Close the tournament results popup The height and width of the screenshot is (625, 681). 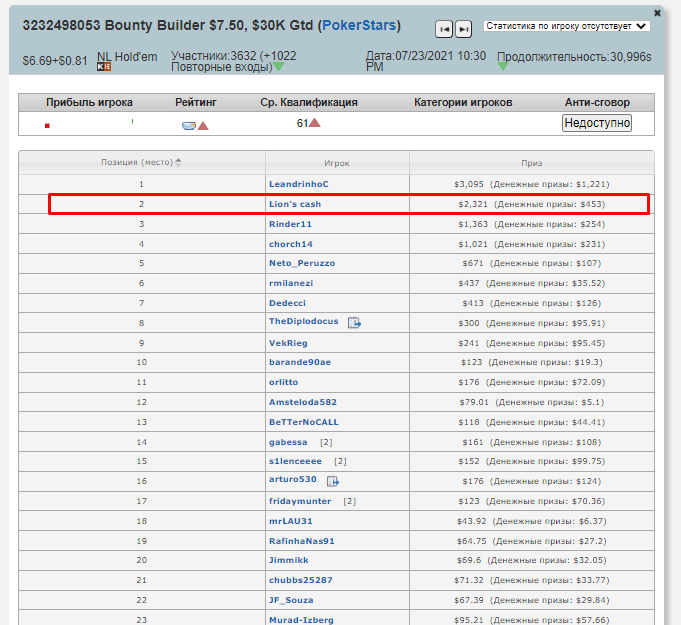point(657,13)
